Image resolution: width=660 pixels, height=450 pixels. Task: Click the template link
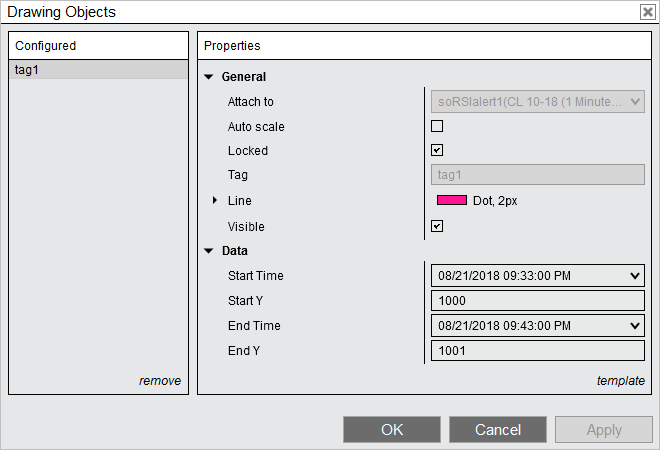(x=620, y=381)
